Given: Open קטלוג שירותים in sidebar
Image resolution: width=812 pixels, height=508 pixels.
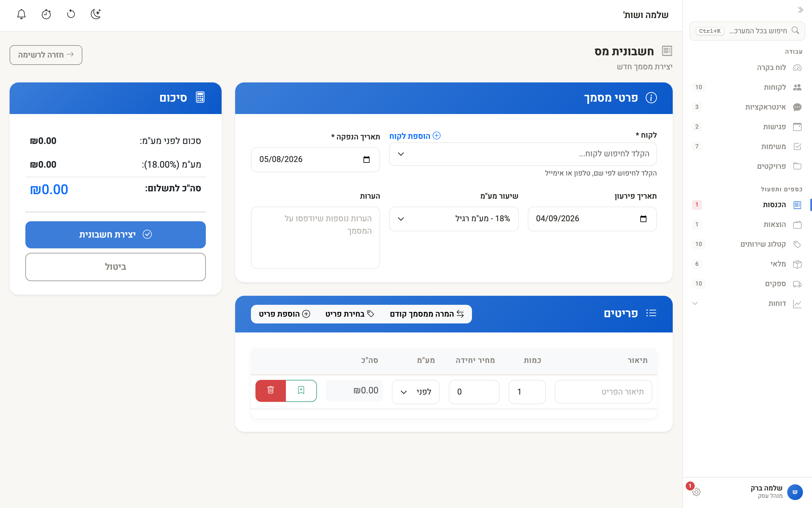Looking at the screenshot, I should click(747, 244).
